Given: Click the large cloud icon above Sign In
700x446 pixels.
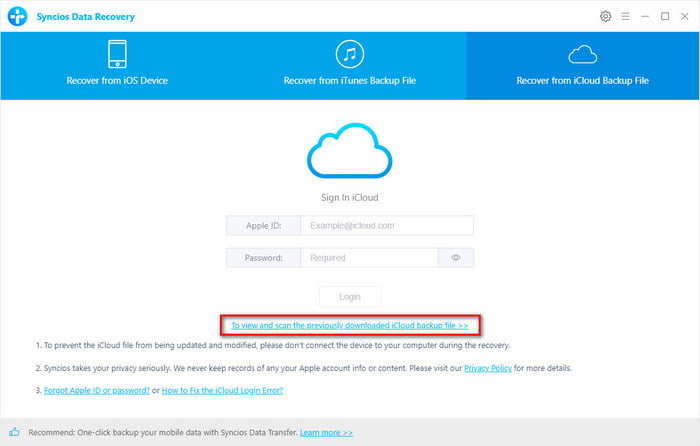Looking at the screenshot, I should coord(349,150).
